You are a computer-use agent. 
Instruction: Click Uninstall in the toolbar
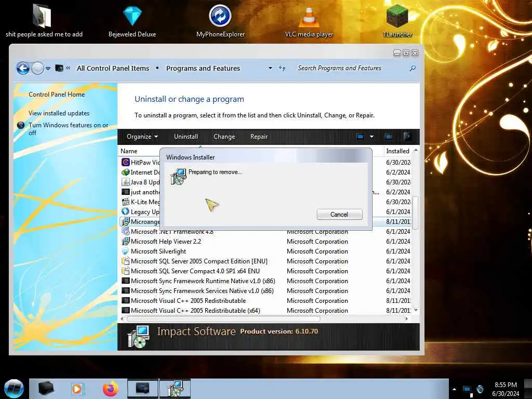point(186,137)
